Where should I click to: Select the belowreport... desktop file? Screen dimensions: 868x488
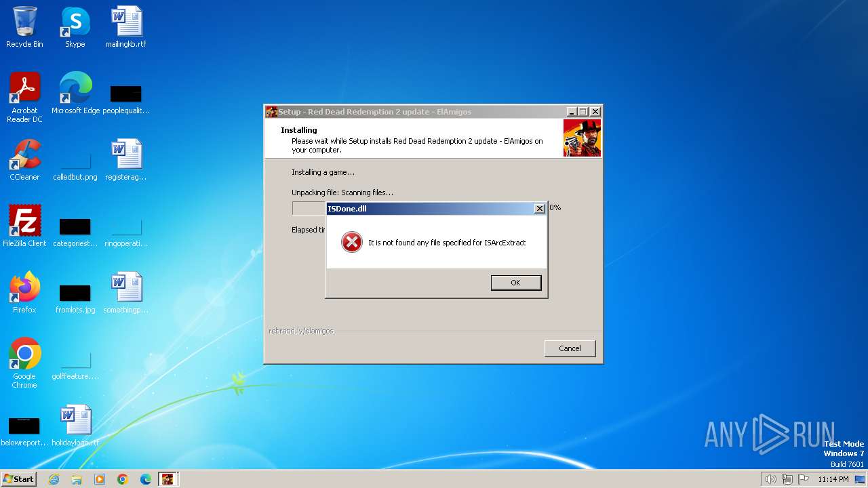point(24,431)
